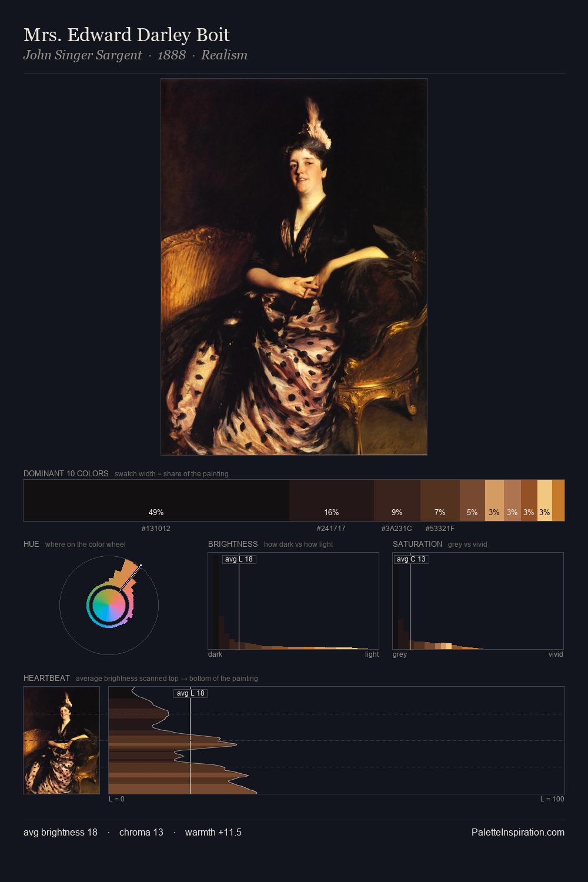Click the 'light' axis label
The image size is (588, 882).
pyautogui.click(x=372, y=654)
